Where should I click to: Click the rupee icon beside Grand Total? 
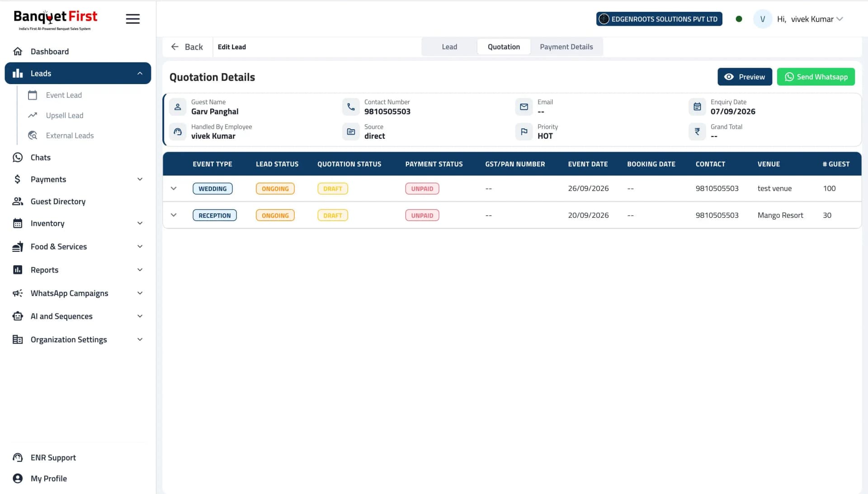pyautogui.click(x=697, y=132)
